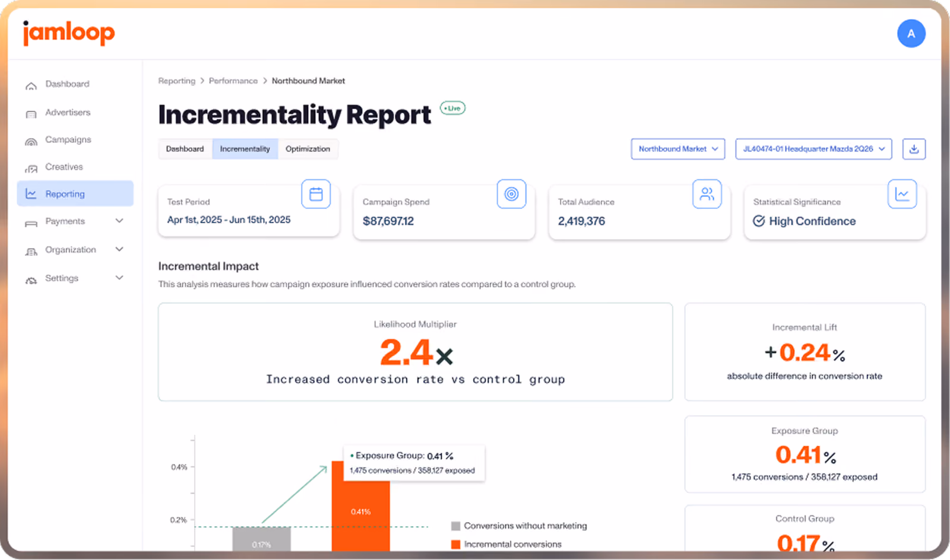
Task: Expand the Settings submenu chevron
Action: point(119,278)
